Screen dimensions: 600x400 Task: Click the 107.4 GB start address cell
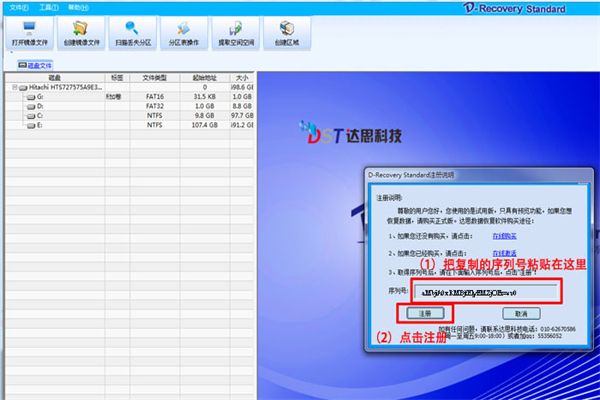(x=205, y=125)
